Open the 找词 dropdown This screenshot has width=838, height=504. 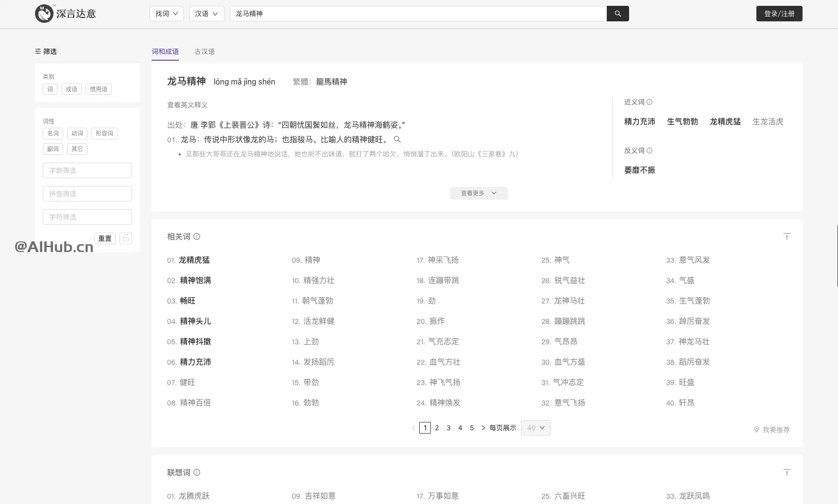(x=166, y=14)
